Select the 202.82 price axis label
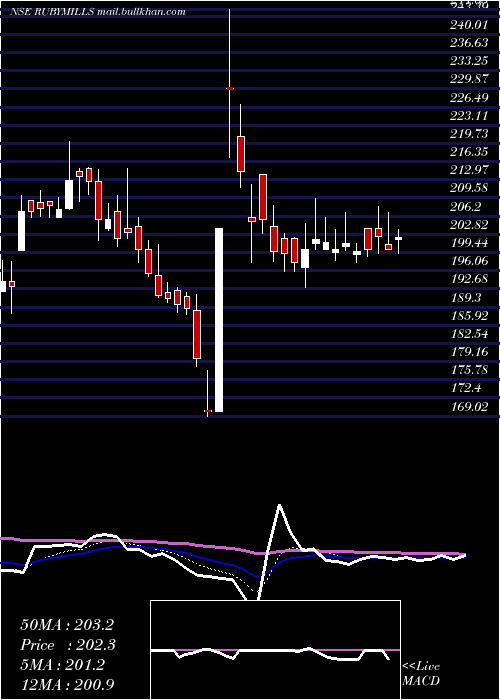 click(x=469, y=225)
